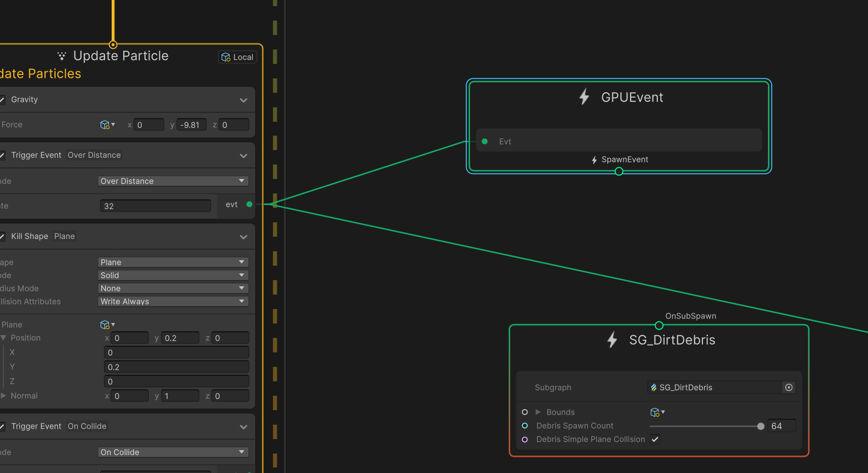Toggle the Gravity block enable checkbox
Screen dimensions: 868x473
pos(2,99)
